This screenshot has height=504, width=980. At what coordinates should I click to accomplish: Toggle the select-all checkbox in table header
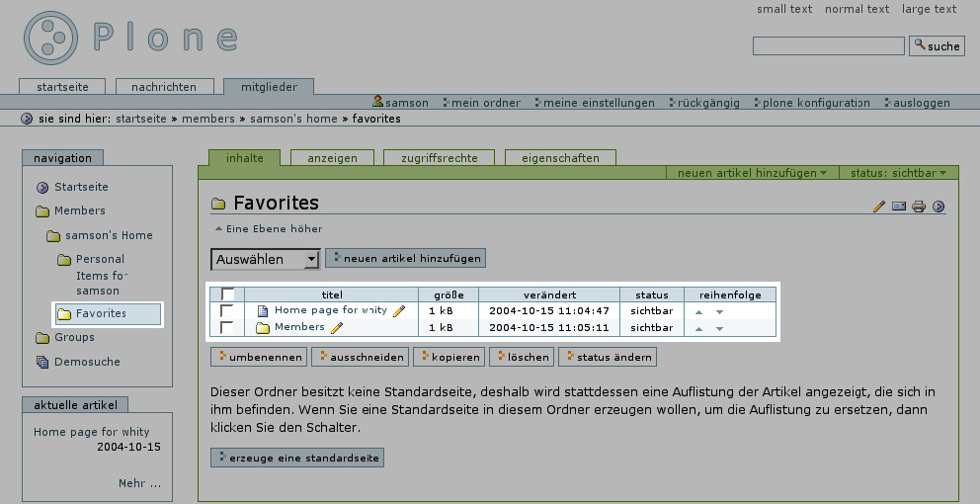(x=228, y=294)
